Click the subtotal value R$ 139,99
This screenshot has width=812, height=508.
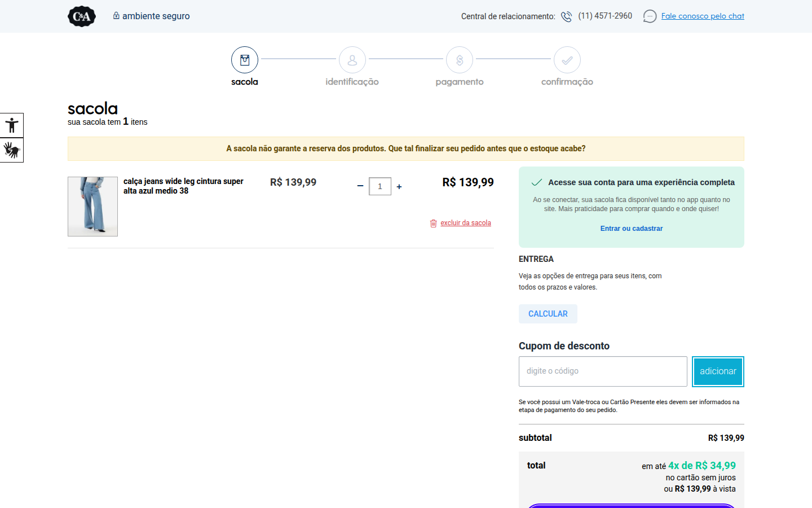click(726, 438)
